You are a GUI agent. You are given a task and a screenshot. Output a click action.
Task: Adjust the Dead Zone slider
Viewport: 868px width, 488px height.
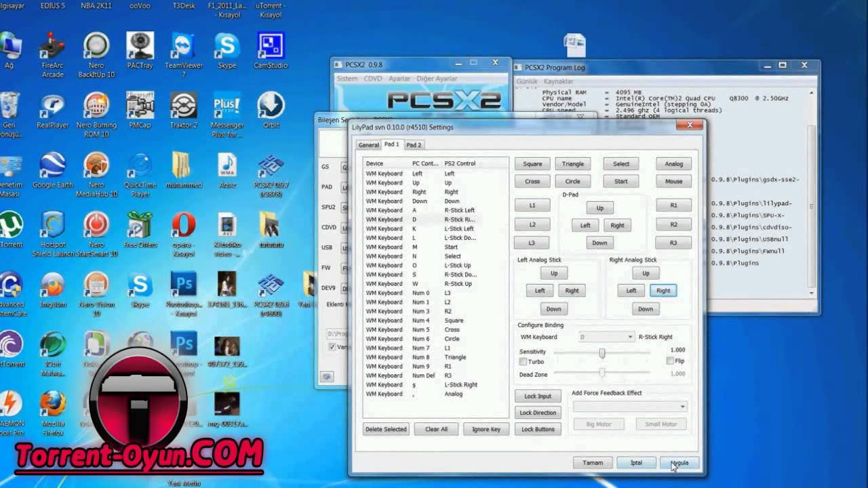[601, 373]
